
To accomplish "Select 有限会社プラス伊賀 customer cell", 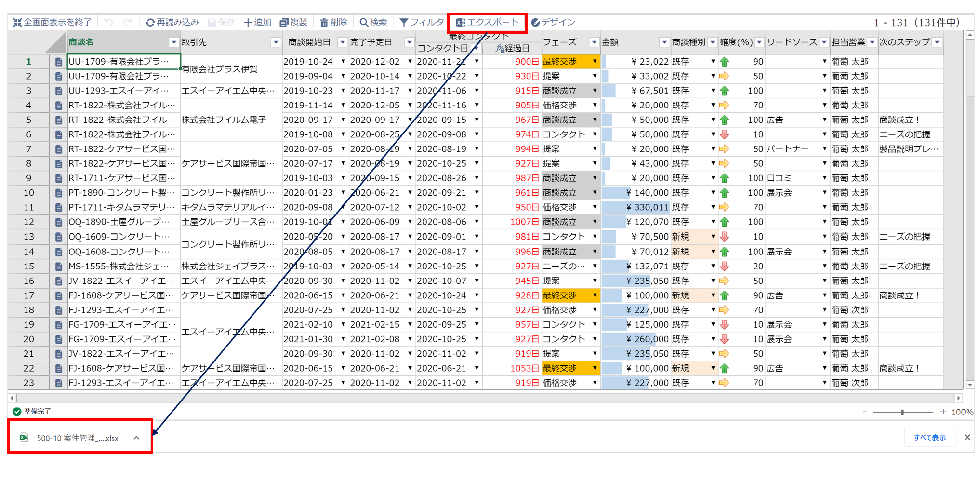I will (231, 69).
